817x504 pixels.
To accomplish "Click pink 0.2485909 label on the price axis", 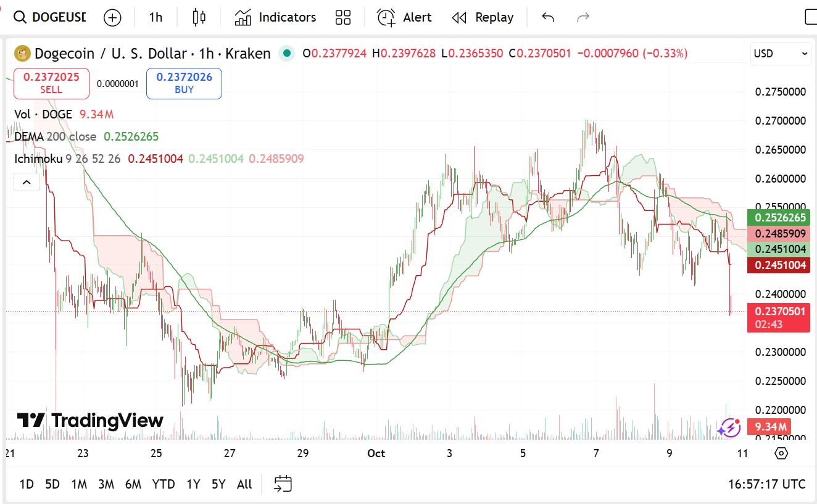I will point(778,234).
